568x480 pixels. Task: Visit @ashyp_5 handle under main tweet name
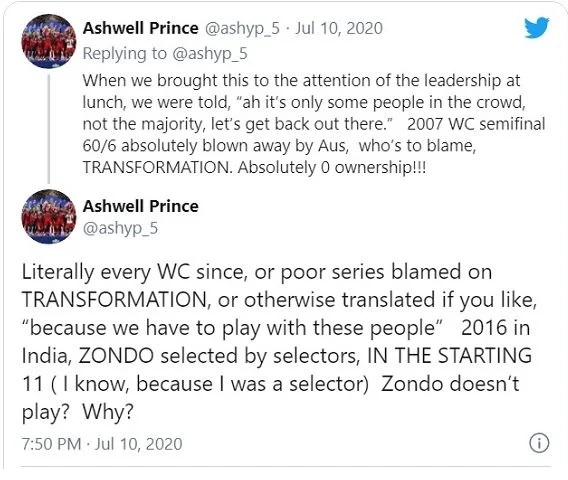120,229
